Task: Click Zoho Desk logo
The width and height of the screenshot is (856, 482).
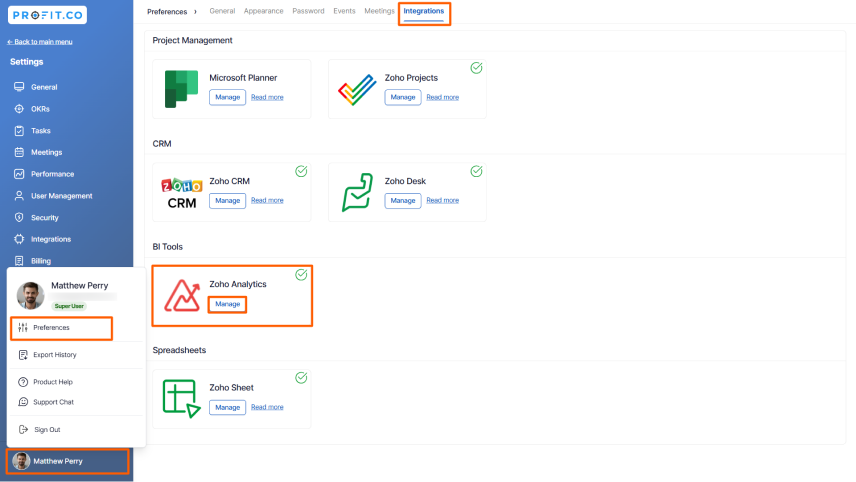Action: 358,192
